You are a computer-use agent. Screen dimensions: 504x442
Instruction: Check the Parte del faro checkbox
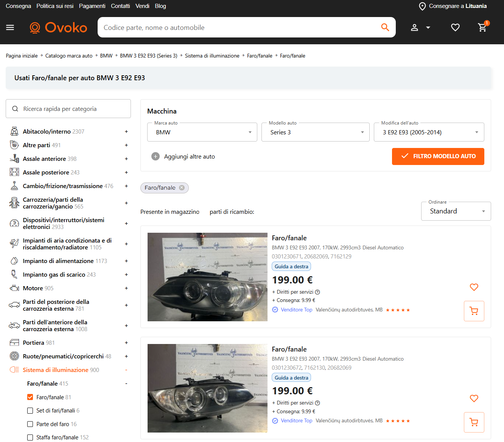tap(30, 424)
